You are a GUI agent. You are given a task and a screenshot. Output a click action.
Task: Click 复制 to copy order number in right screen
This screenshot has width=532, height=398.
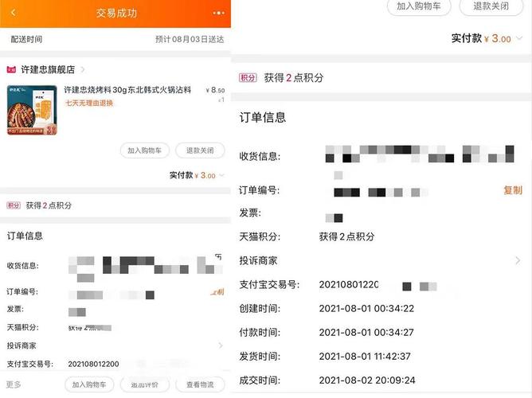tap(513, 190)
